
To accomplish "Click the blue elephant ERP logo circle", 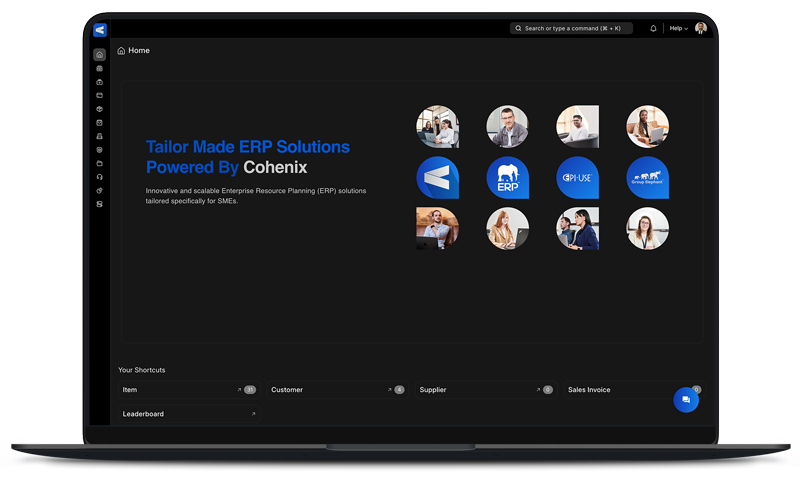I will coord(507,178).
